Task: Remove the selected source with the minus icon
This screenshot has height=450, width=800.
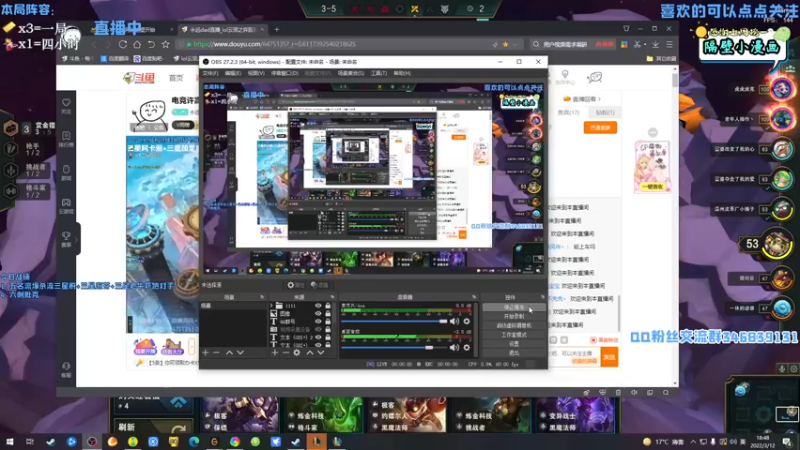Action: tap(285, 353)
